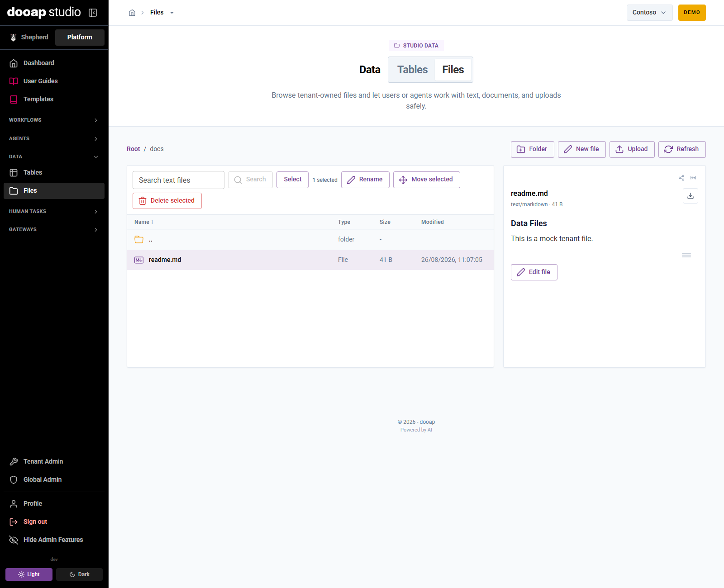The height and width of the screenshot is (588, 724).
Task: Open parent folder '..' row
Action: click(x=310, y=239)
